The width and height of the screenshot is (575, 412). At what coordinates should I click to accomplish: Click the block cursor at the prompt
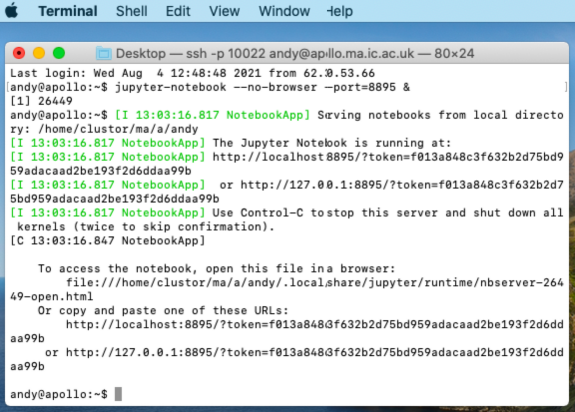pos(118,394)
